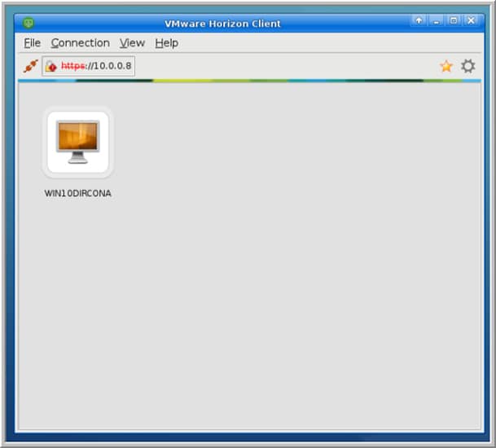Click the insecure lock warning icon
Image resolution: width=496 pixels, height=448 pixels.
coord(50,66)
